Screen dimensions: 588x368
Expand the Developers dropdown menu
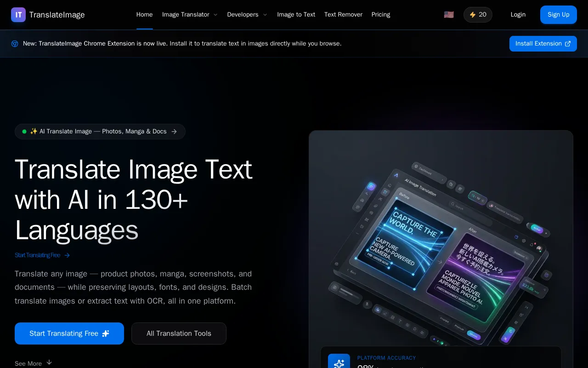pyautogui.click(x=247, y=15)
